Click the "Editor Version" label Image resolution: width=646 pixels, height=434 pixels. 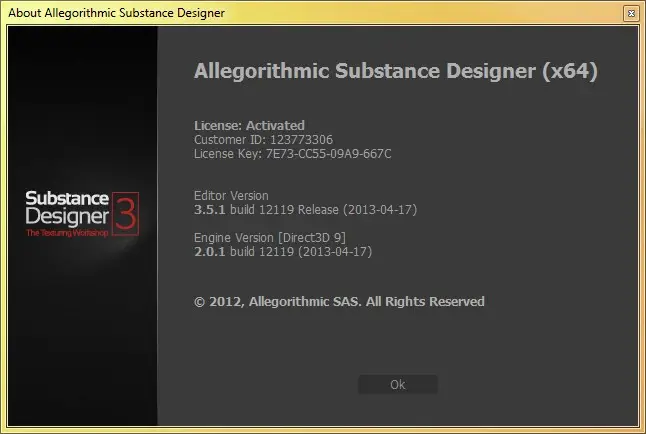pos(231,195)
